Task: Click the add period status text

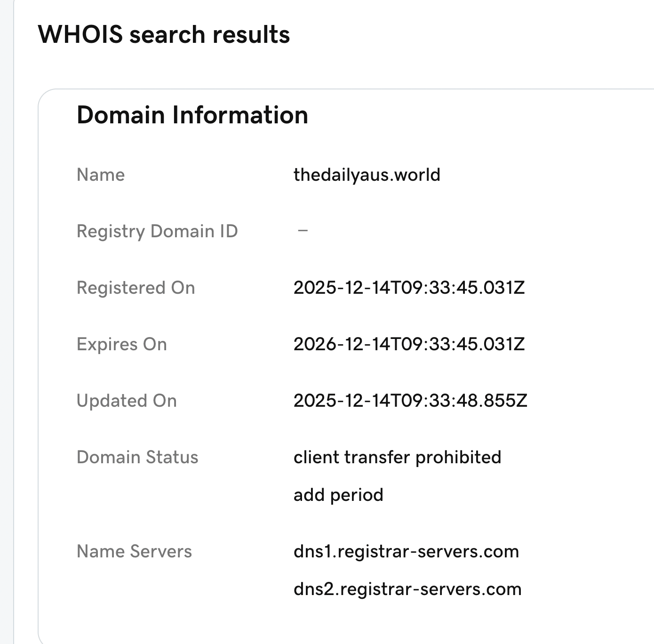Action: (x=338, y=495)
